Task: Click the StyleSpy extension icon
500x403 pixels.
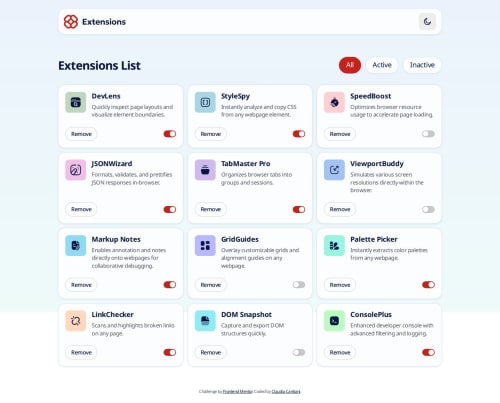Action: click(205, 102)
